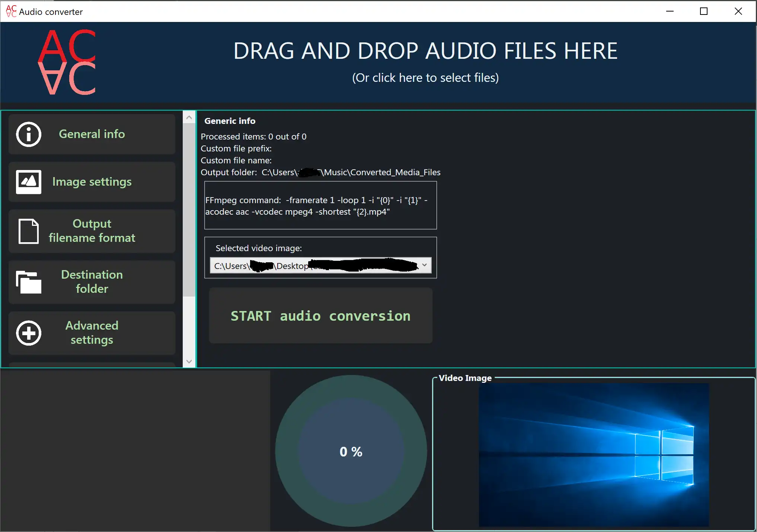The image size is (757, 532).
Task: Expand the selected video image dropdown
Action: click(425, 265)
